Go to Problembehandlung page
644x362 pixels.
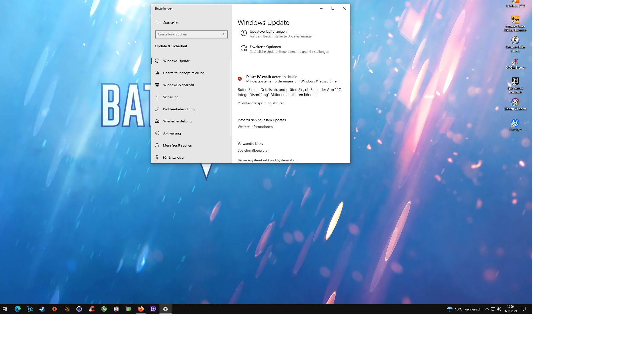(179, 109)
